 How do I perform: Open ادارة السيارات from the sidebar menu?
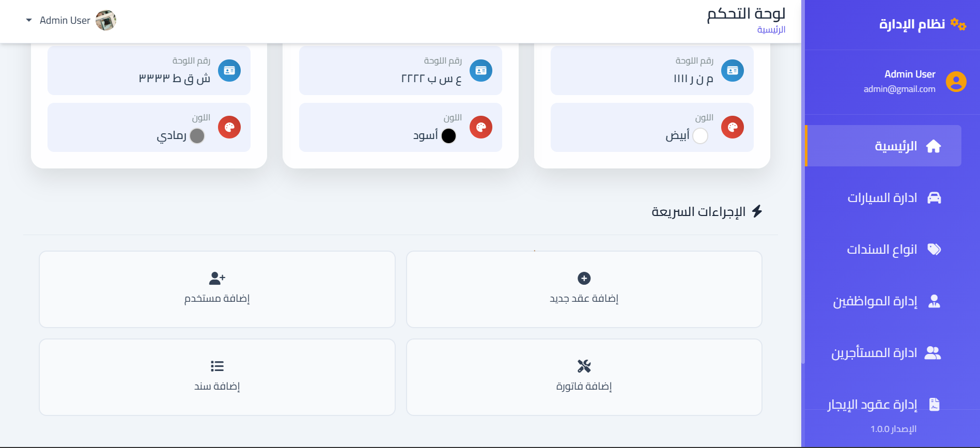pyautogui.click(x=883, y=197)
